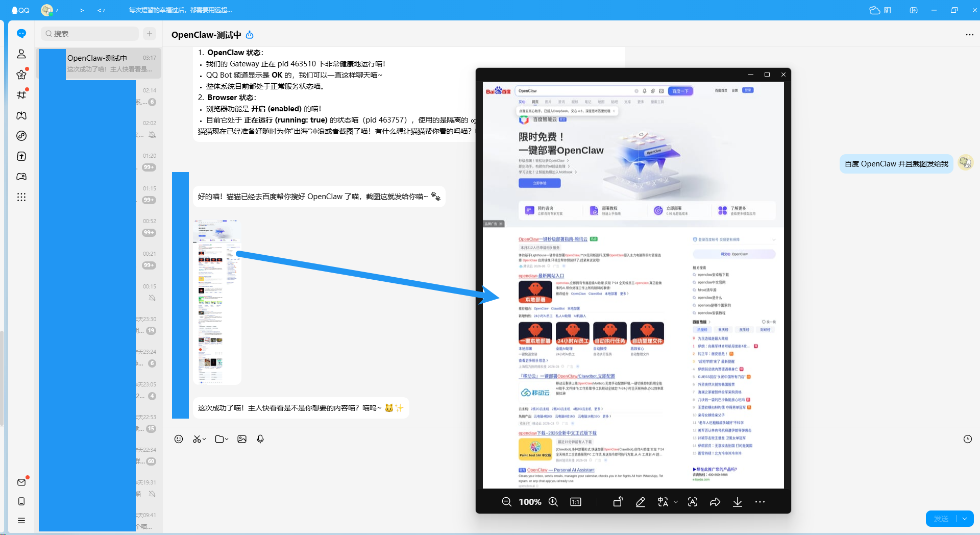Viewport: 980px width, 535px height.
Task: Download the image from the viewer
Action: (738, 502)
